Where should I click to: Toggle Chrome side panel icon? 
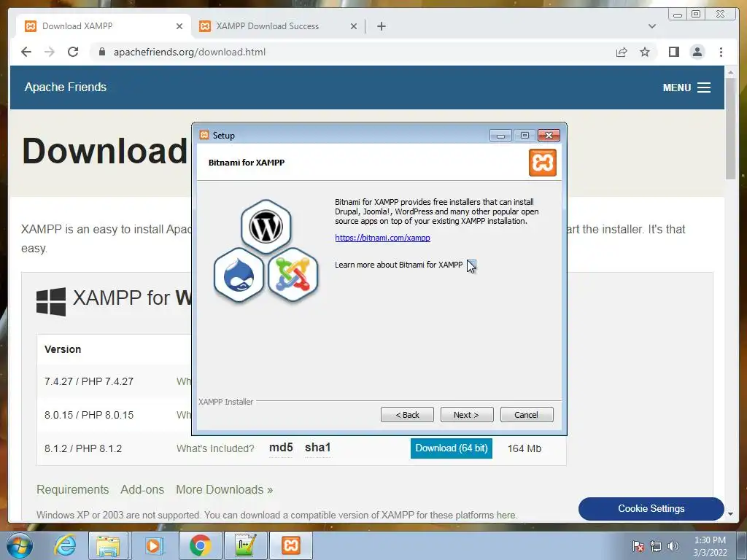(673, 52)
